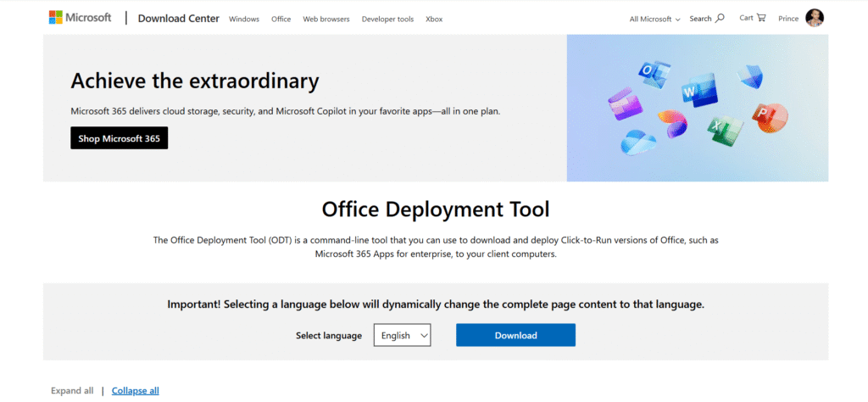Click the Expand all link

pos(72,391)
